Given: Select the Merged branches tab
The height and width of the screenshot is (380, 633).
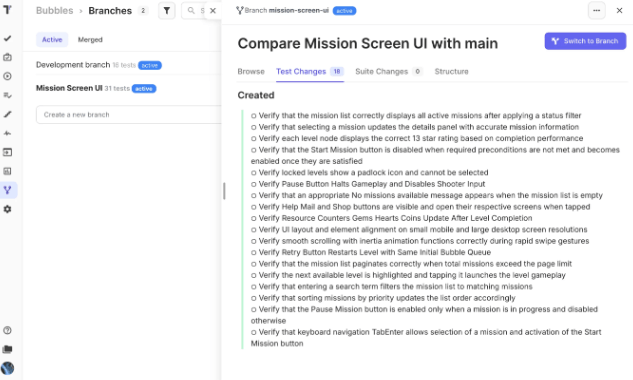Looking at the screenshot, I should pyautogui.click(x=90, y=40).
